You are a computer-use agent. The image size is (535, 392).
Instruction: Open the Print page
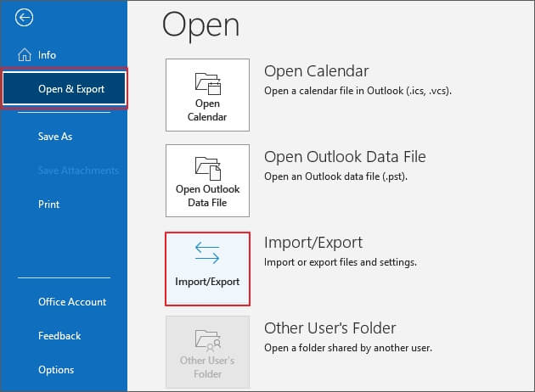point(48,204)
